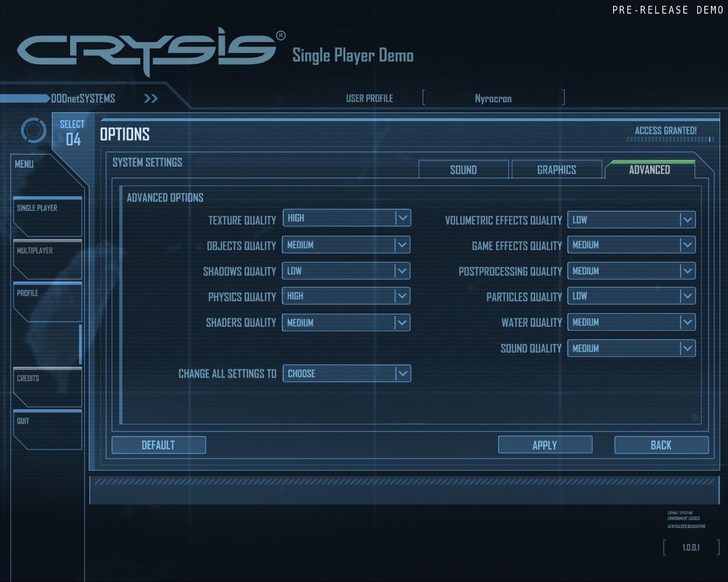Screen dimensions: 728x582
Task: Open the Texture Quality dropdown
Action: tap(346, 218)
